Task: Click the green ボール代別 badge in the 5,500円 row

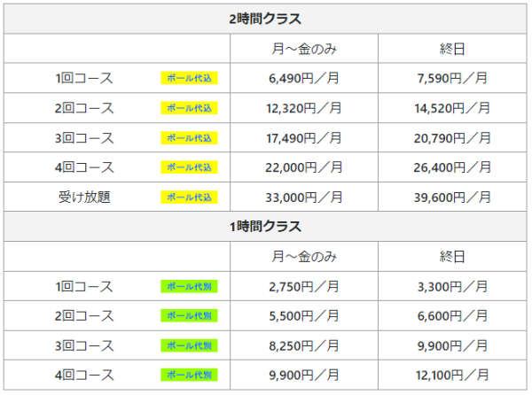Action: [190, 316]
